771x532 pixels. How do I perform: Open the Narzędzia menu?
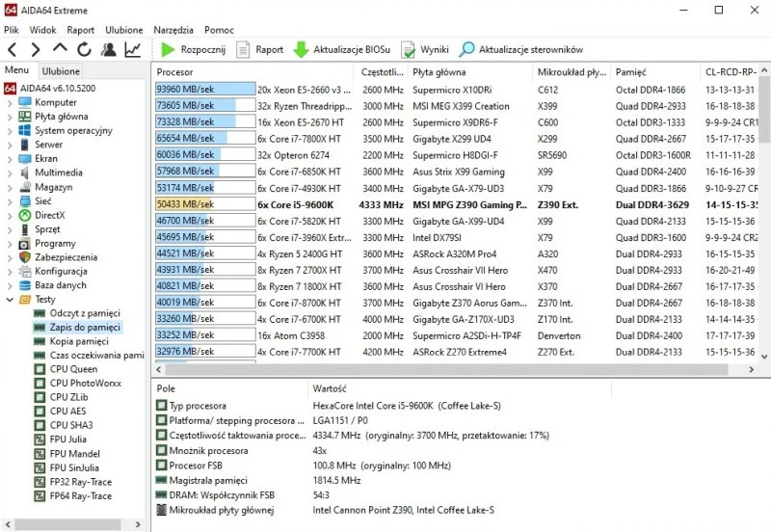point(173,30)
